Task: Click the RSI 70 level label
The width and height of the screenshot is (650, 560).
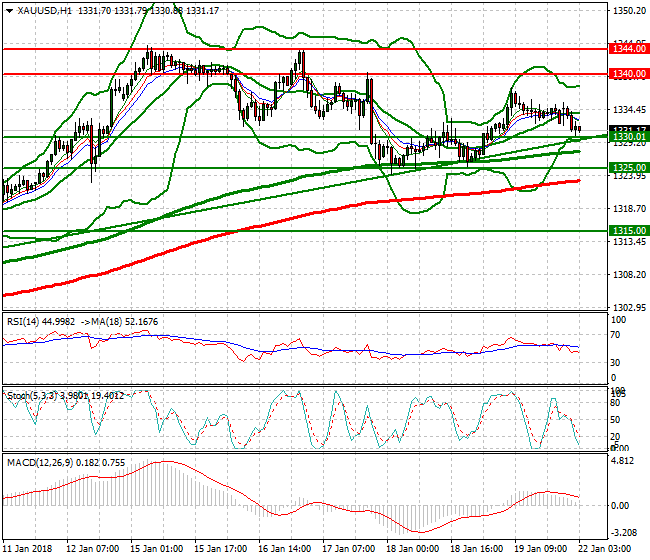Action: pyautogui.click(x=616, y=335)
